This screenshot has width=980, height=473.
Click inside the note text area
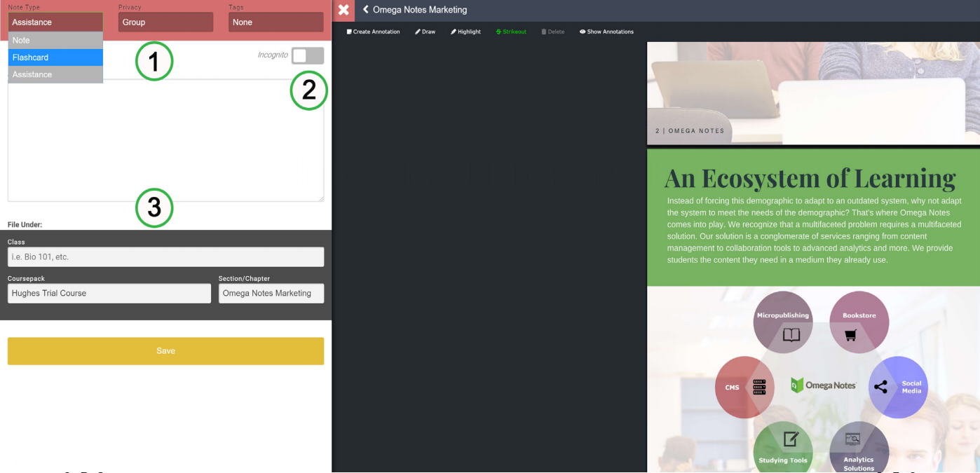165,140
